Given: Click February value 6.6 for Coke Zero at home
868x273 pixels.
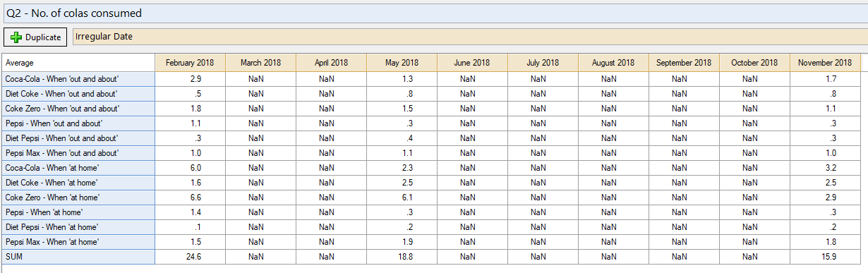Looking at the screenshot, I should 190,198.
